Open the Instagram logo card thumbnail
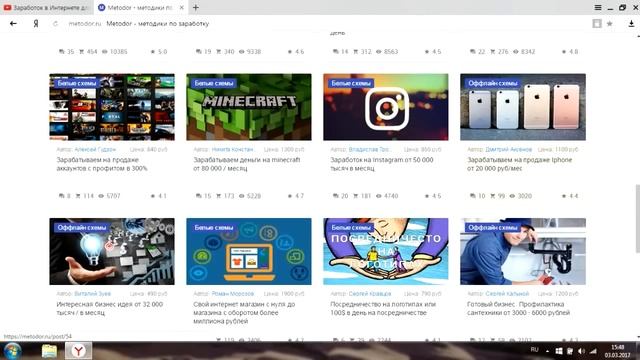This screenshot has width=640, height=360. (x=386, y=107)
